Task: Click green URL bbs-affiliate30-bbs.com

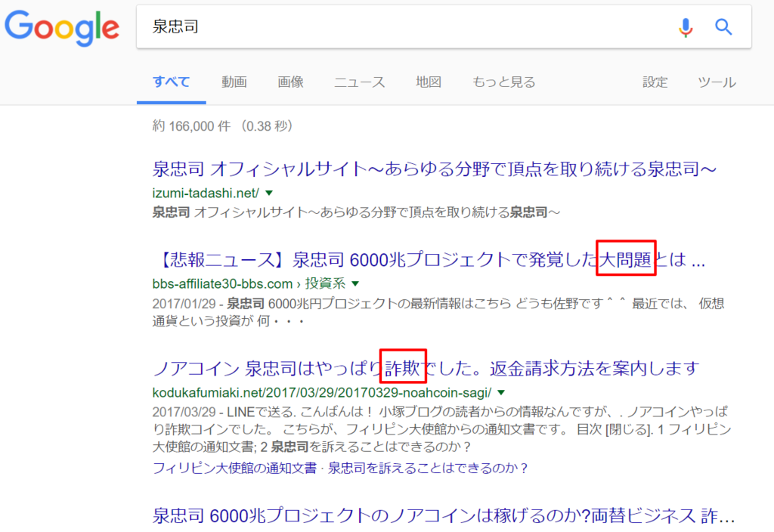Action: point(223,284)
